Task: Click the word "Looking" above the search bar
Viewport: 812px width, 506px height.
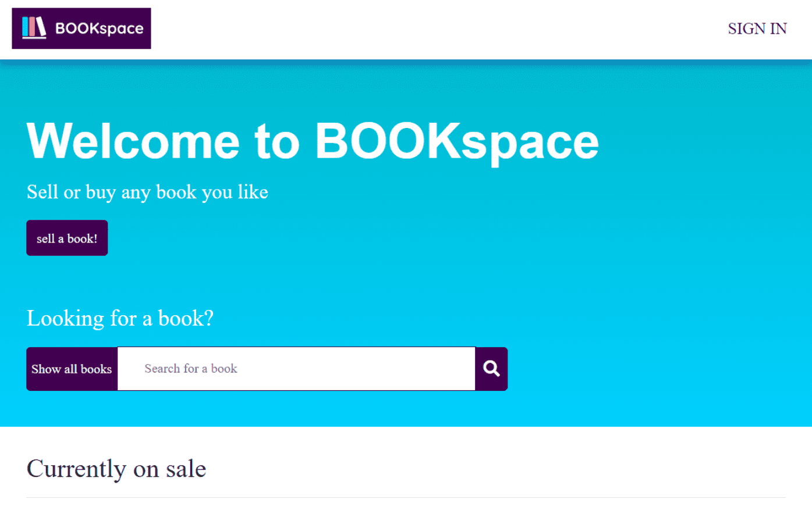Action: click(x=65, y=319)
